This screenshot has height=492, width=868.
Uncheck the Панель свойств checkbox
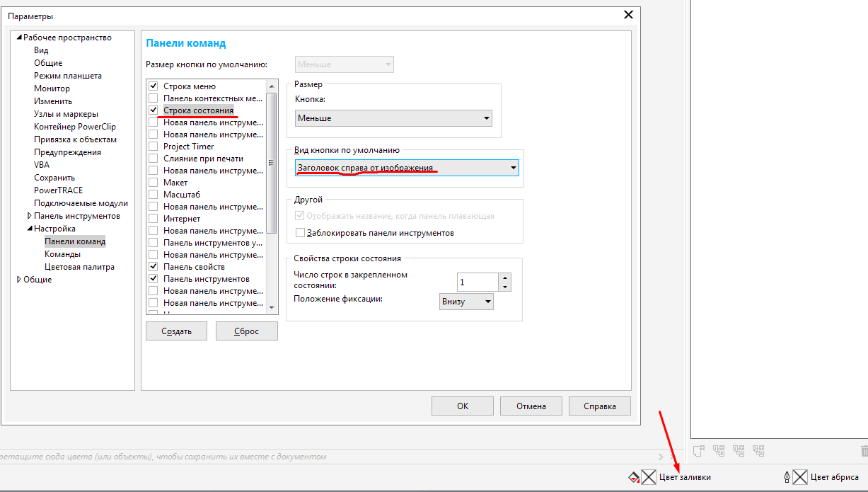point(154,267)
